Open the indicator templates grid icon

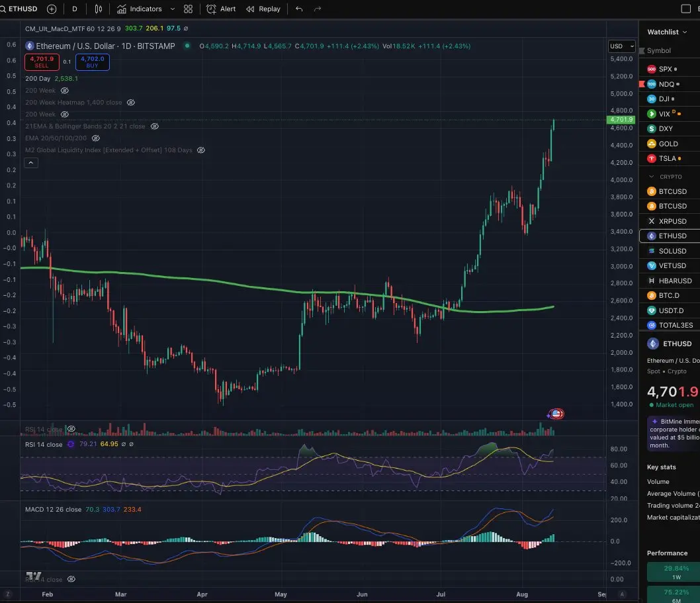[189, 9]
